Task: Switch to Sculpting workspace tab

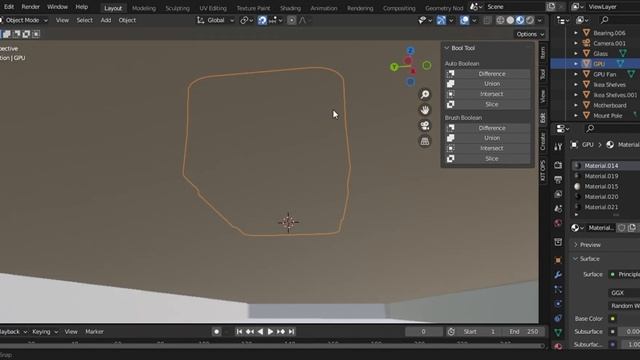Action: pyautogui.click(x=178, y=8)
